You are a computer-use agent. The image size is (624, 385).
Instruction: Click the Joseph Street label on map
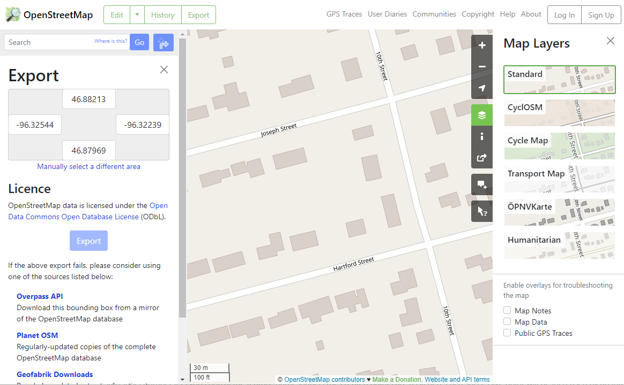[x=279, y=130]
